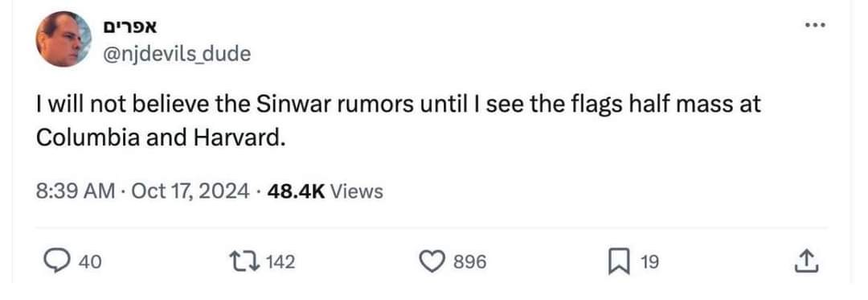Click the tweet text about Sinwar rumors
This screenshot has width=868, height=300.
[x=399, y=120]
